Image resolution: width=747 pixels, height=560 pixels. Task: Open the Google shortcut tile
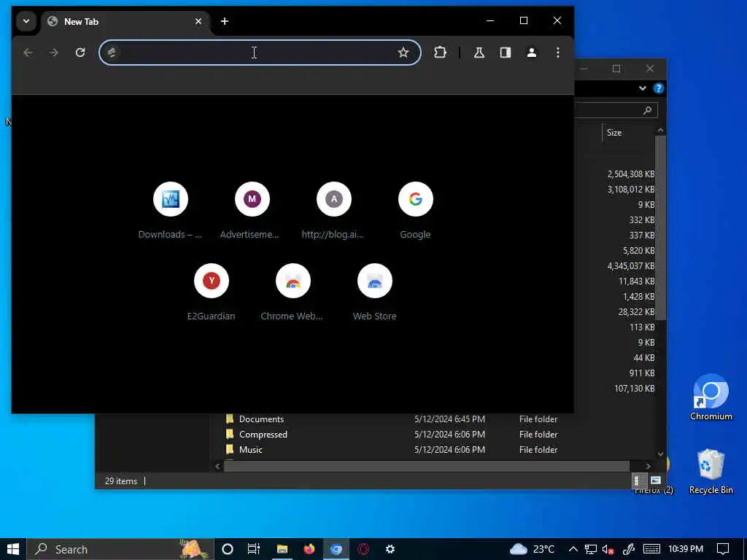pyautogui.click(x=415, y=211)
